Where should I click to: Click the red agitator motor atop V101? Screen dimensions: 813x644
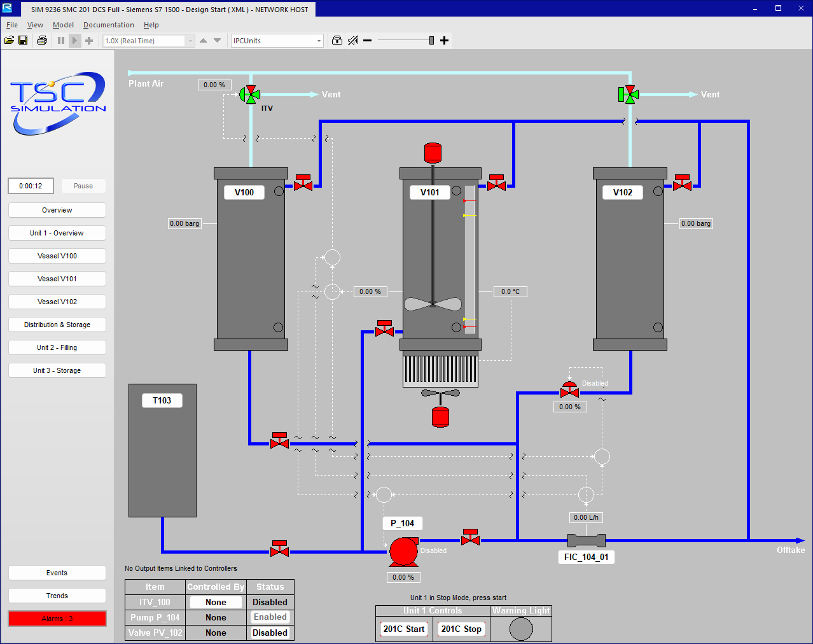point(433,153)
